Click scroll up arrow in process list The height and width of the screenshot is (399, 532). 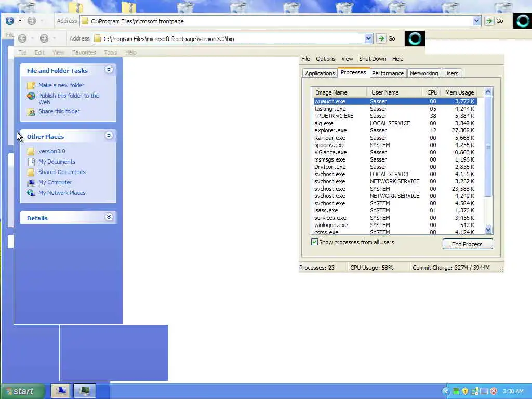(488, 92)
